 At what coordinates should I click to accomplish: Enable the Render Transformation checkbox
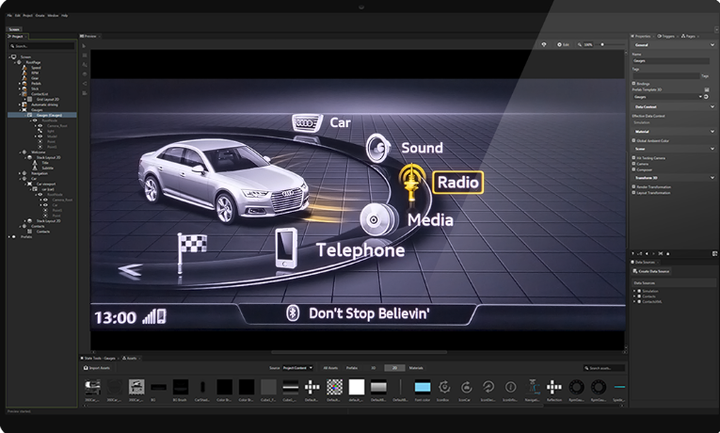(634, 186)
